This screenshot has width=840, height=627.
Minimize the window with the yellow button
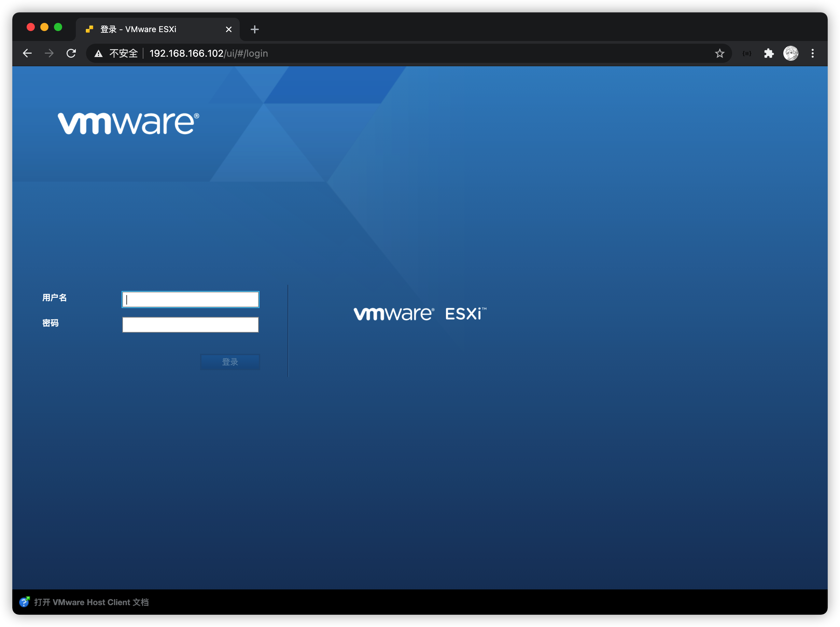44,27
